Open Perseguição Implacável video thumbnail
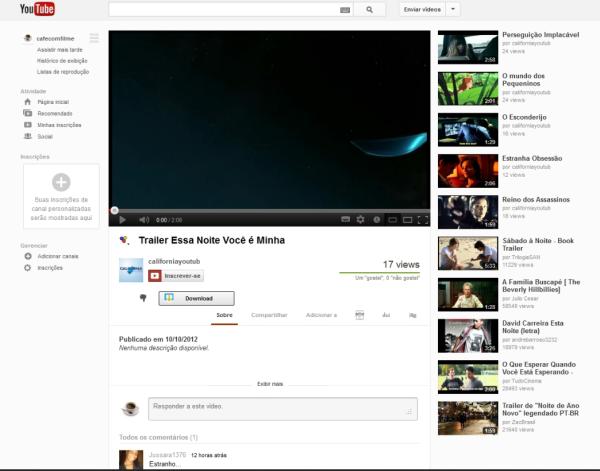 (468, 47)
